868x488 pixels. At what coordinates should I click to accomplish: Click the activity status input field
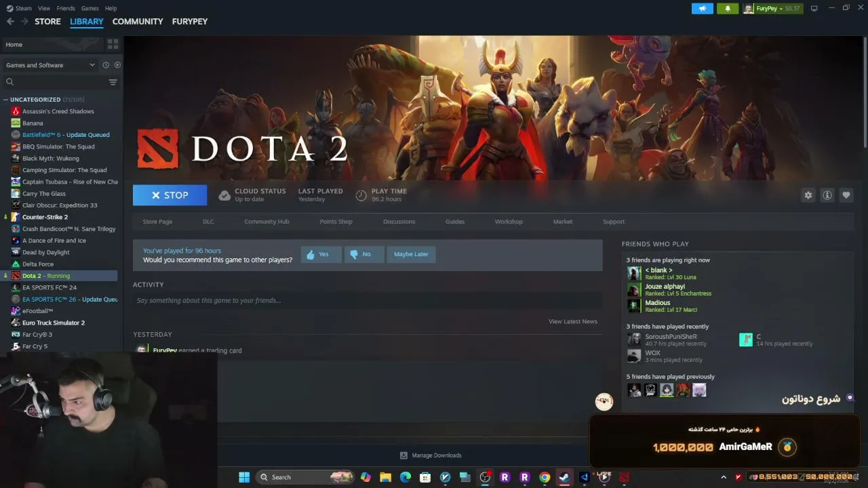[x=368, y=300]
